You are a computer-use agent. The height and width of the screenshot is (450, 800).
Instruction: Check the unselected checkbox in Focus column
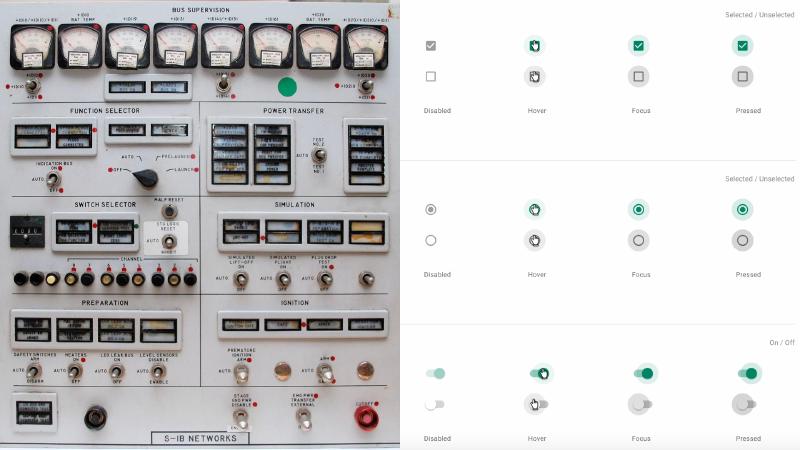[638, 76]
